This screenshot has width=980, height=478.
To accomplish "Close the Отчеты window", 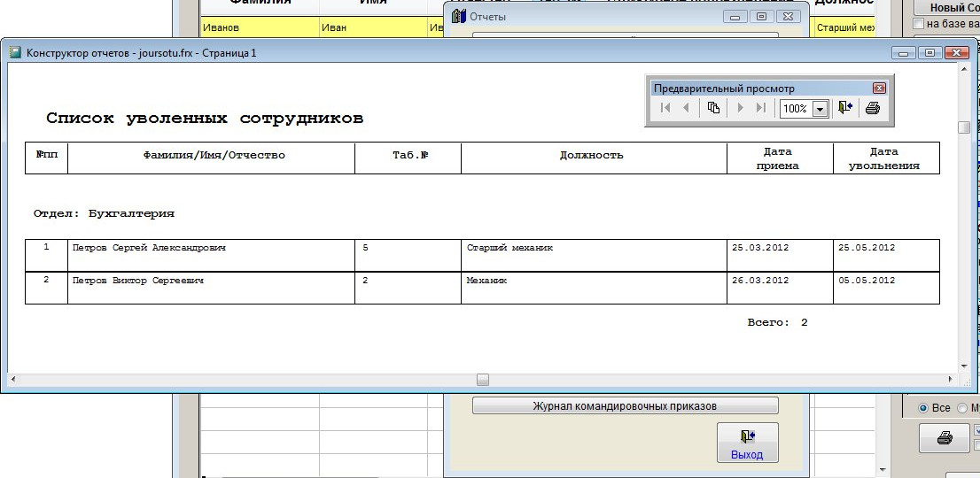I will [788, 17].
